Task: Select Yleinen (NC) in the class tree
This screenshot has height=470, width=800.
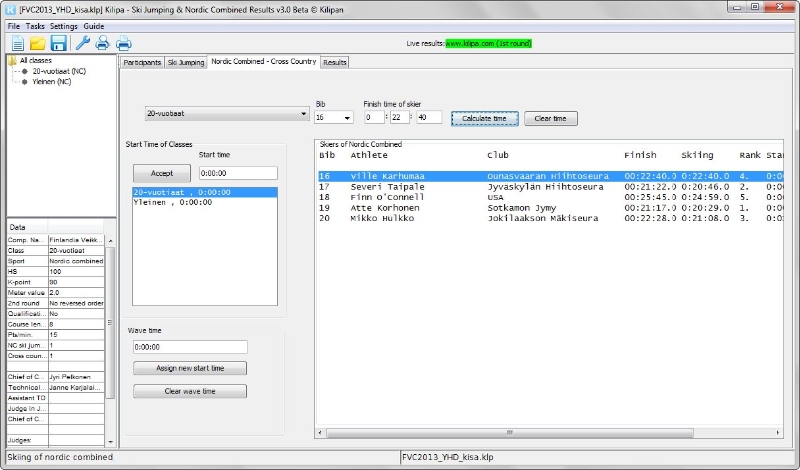Action: click(x=52, y=82)
